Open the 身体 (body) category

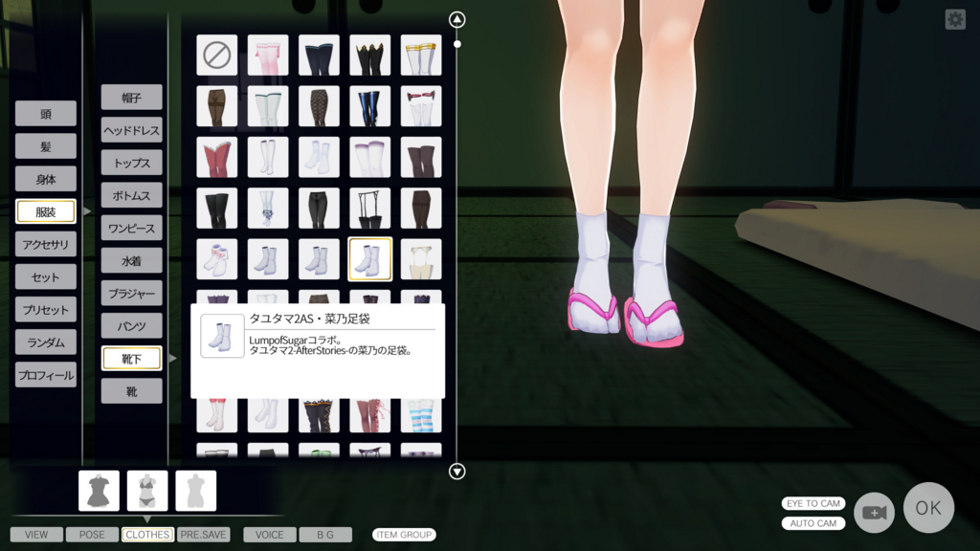coord(46,179)
